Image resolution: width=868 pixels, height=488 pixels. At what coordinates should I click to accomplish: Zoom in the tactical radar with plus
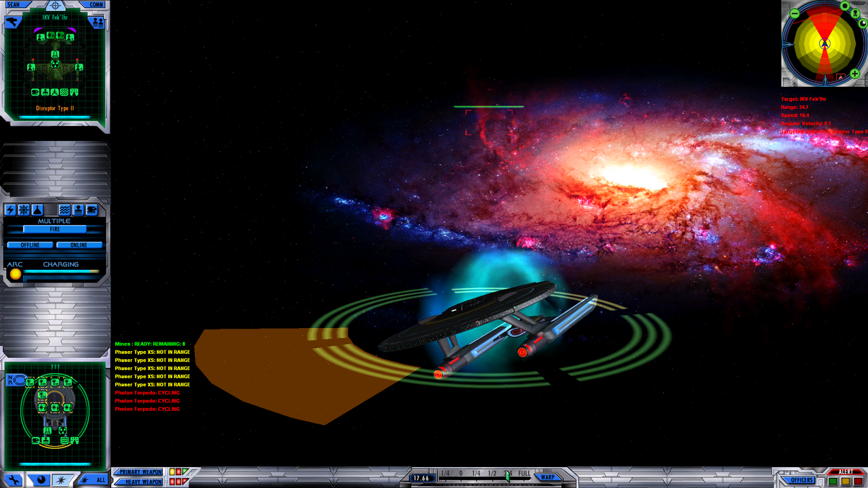point(854,73)
